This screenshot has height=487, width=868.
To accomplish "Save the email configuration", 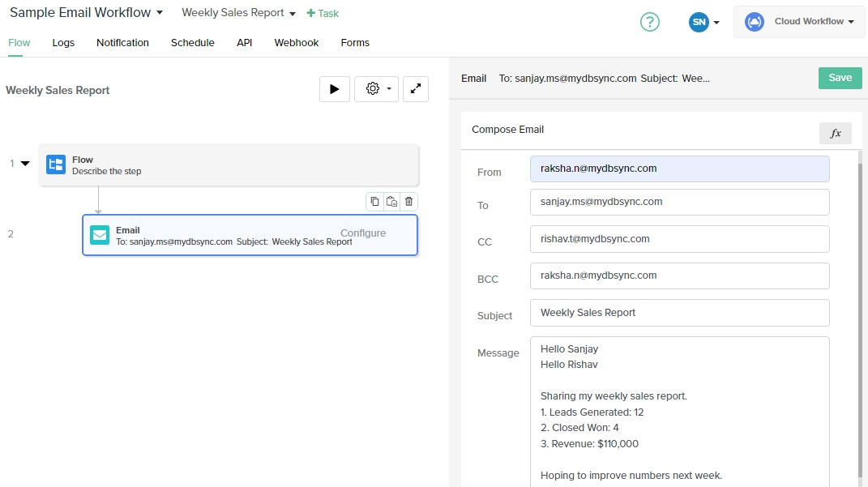I will click(x=840, y=78).
